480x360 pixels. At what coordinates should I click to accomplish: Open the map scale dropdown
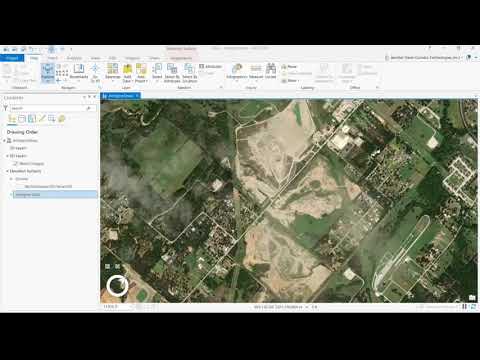pos(131,307)
